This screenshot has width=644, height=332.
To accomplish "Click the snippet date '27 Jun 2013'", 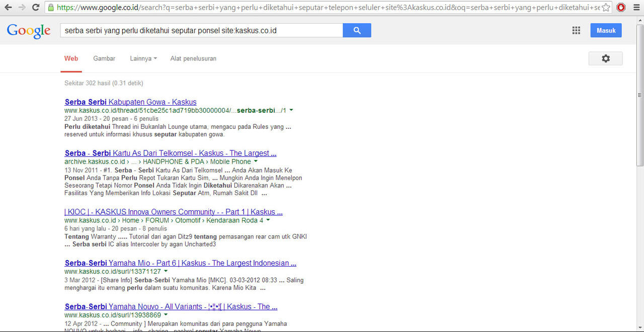I will (80, 119).
